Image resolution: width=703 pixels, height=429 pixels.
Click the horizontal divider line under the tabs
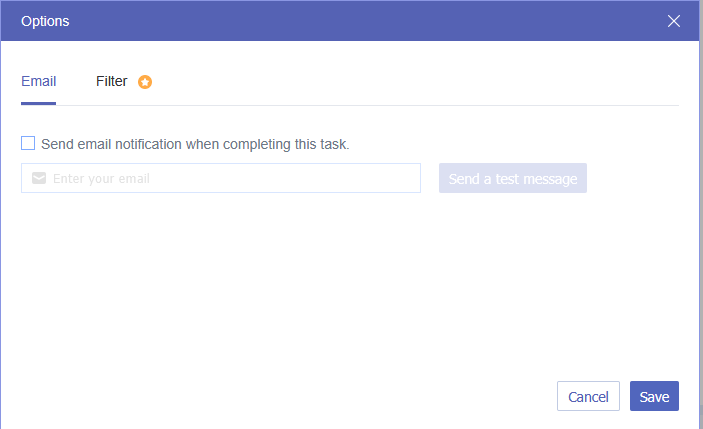click(x=400, y=105)
